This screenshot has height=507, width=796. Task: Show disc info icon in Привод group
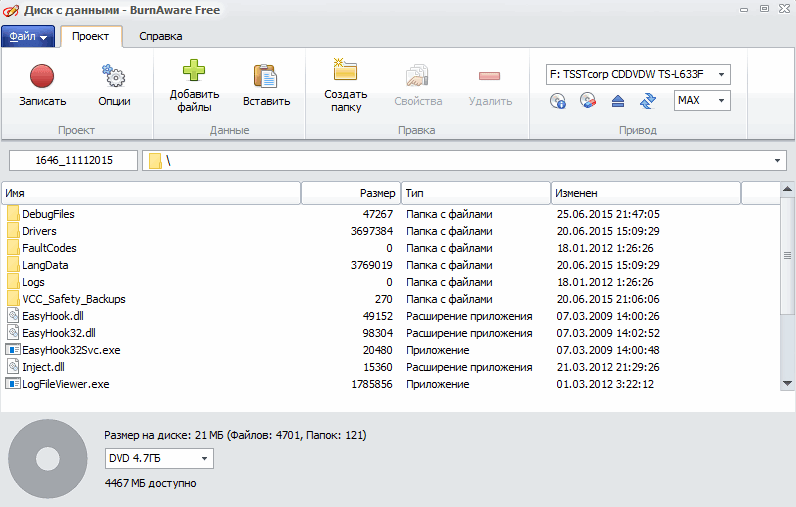558,101
